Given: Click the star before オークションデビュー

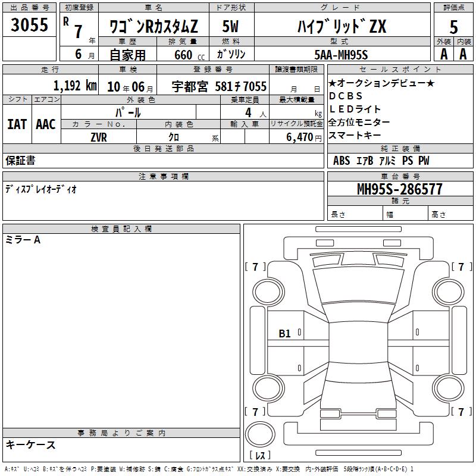Looking at the screenshot, I should [x=333, y=83].
